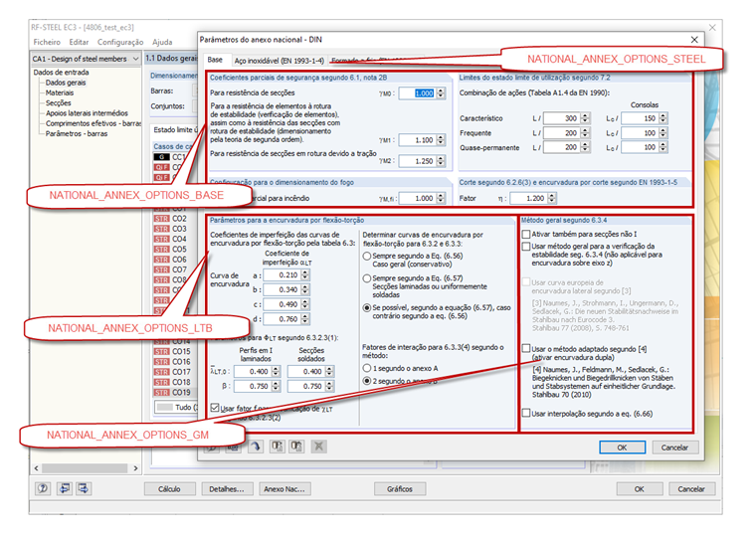Choose '2 segundo o anexo B' method
The width and height of the screenshot is (756, 539).
[367, 381]
